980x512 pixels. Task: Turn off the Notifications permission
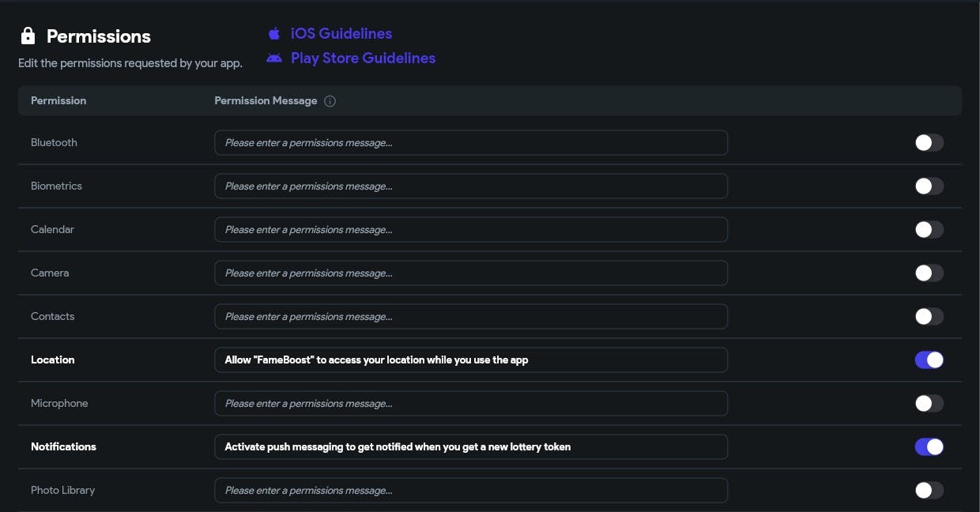tap(929, 447)
